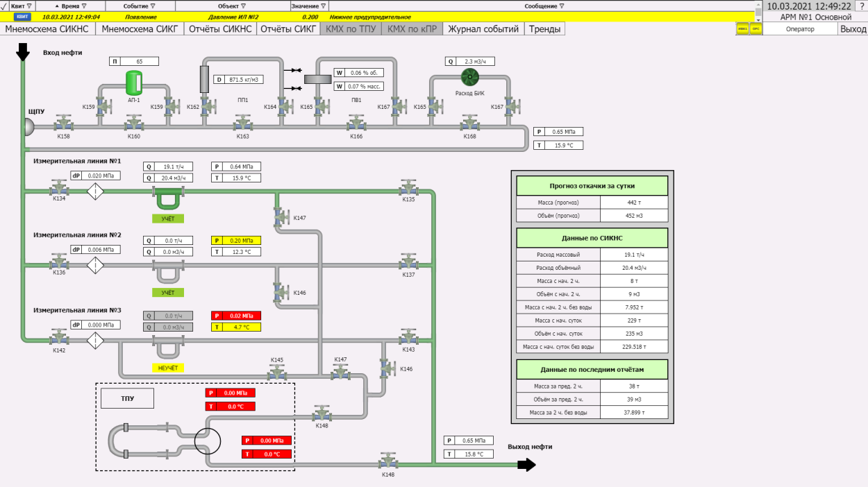Select the ПП1 density meter icon
The height and width of the screenshot is (487, 868).
pos(205,78)
